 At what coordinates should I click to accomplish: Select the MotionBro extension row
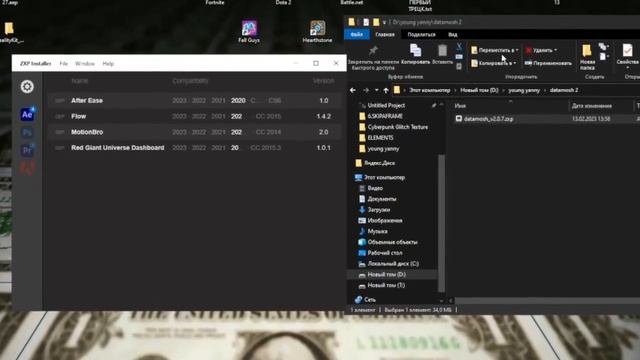(x=194, y=132)
